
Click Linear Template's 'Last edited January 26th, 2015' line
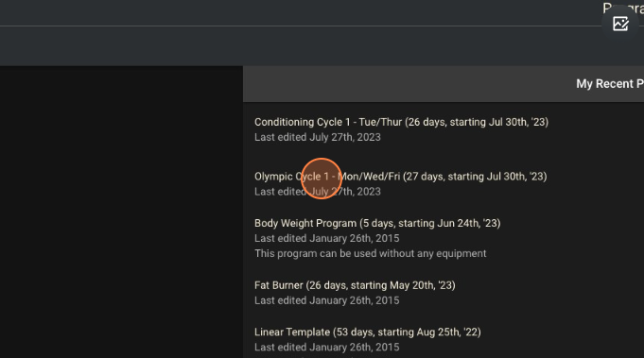(x=326, y=348)
